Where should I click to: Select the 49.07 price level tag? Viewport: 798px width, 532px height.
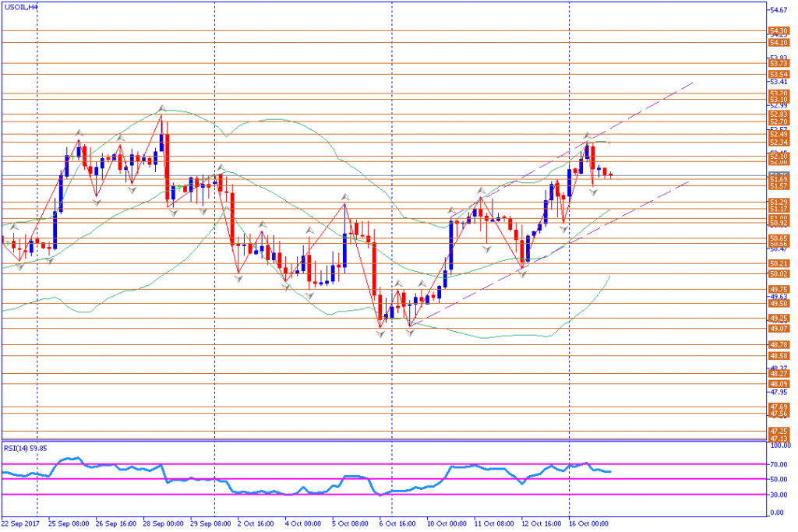tap(778, 329)
